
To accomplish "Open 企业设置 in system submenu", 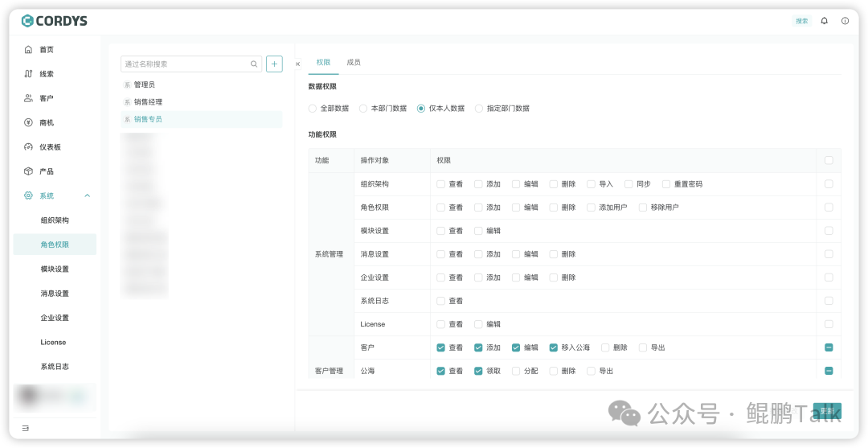I will tap(55, 318).
